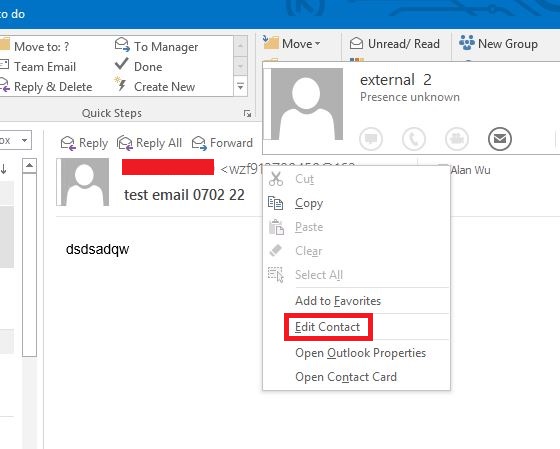
Task: Open the mailbox filter dropdown arrow
Action: pos(24,140)
